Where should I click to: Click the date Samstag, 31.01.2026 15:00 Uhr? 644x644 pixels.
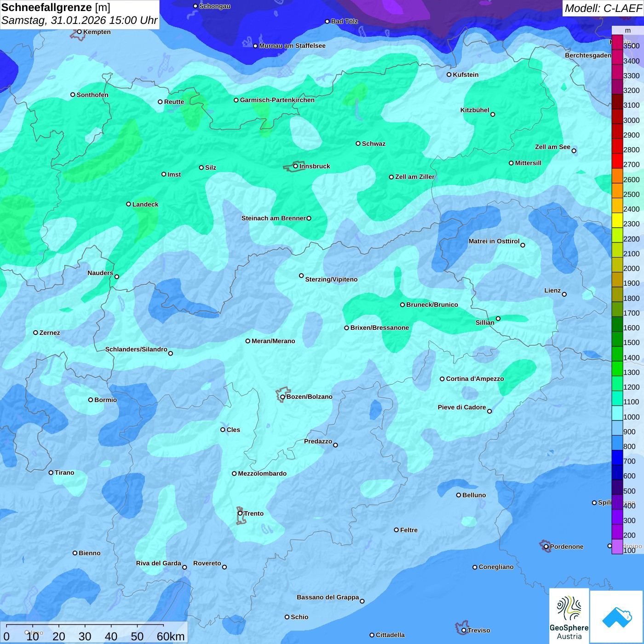coord(80,21)
